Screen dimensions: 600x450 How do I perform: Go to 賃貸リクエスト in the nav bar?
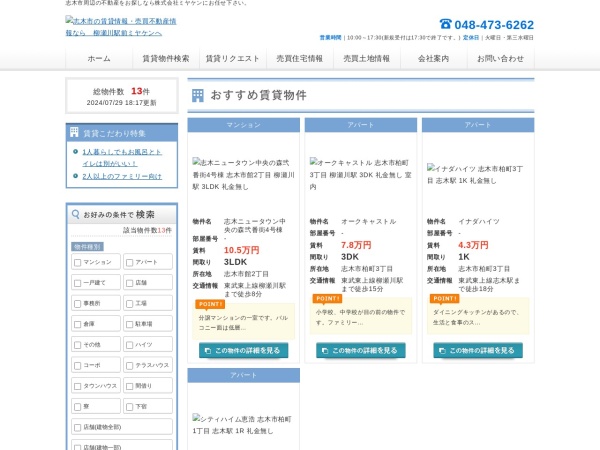(x=233, y=59)
